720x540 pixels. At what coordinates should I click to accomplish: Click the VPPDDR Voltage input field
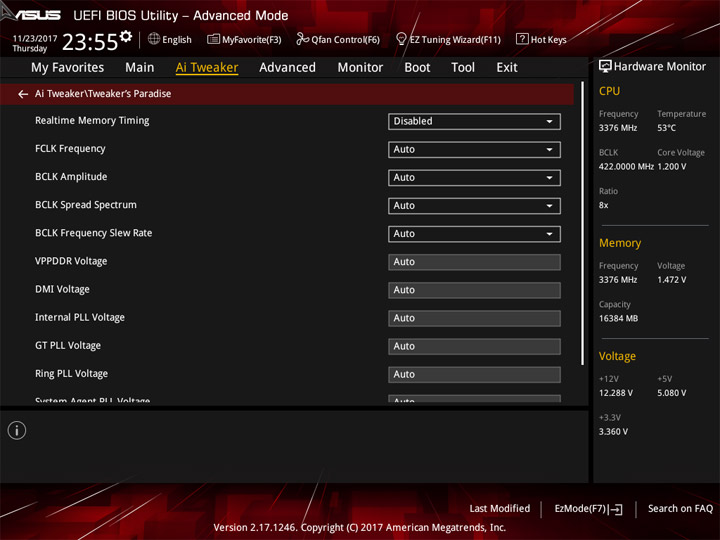click(474, 262)
